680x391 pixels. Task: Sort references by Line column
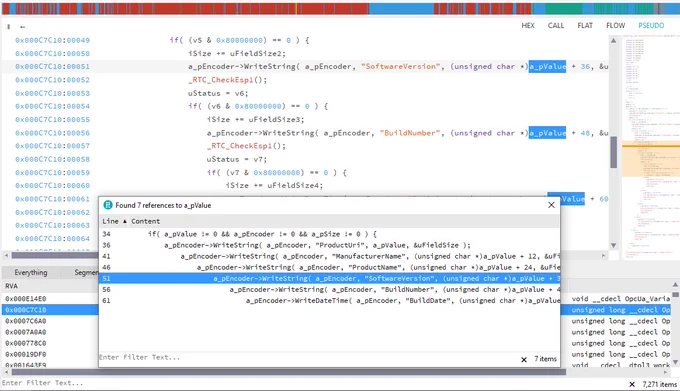click(x=111, y=221)
